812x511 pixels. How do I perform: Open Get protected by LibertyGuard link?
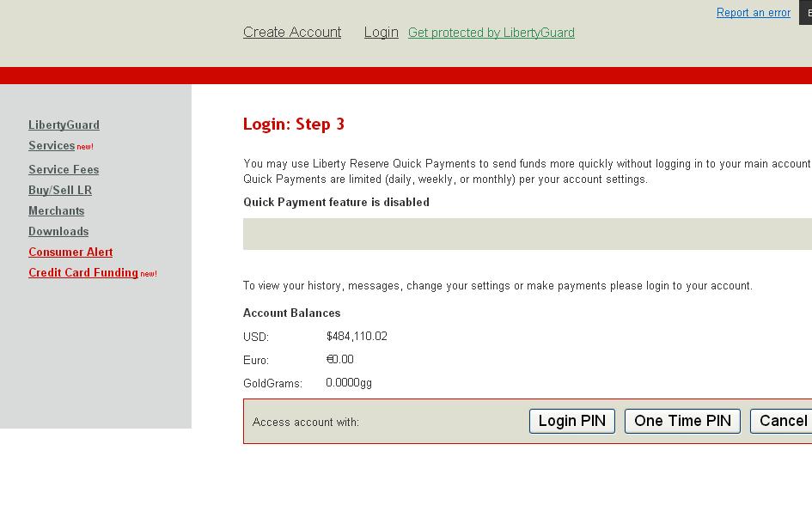(491, 33)
